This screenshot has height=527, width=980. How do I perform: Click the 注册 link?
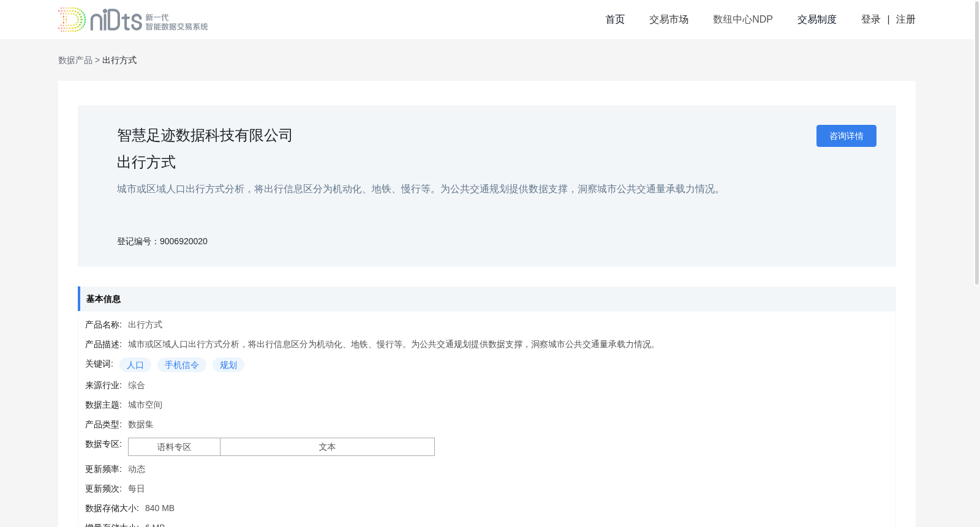(905, 20)
